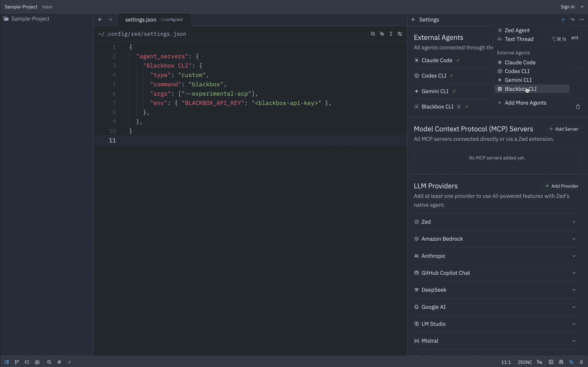
Task: Open the Git panel branch icon
Action: pyautogui.click(x=17, y=362)
